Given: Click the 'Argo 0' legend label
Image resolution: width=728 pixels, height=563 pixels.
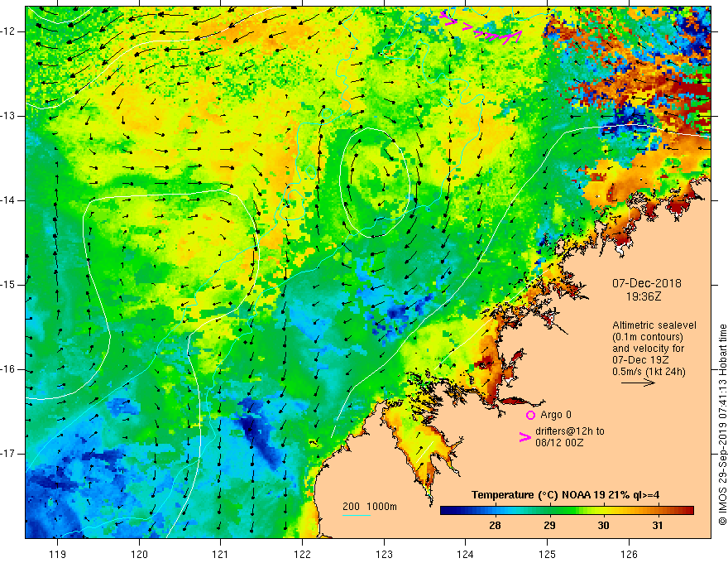Looking at the screenshot, I should (x=556, y=415).
